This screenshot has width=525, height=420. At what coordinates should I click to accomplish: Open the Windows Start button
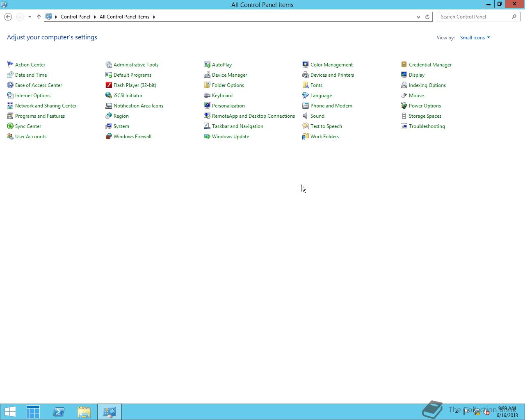click(10, 412)
